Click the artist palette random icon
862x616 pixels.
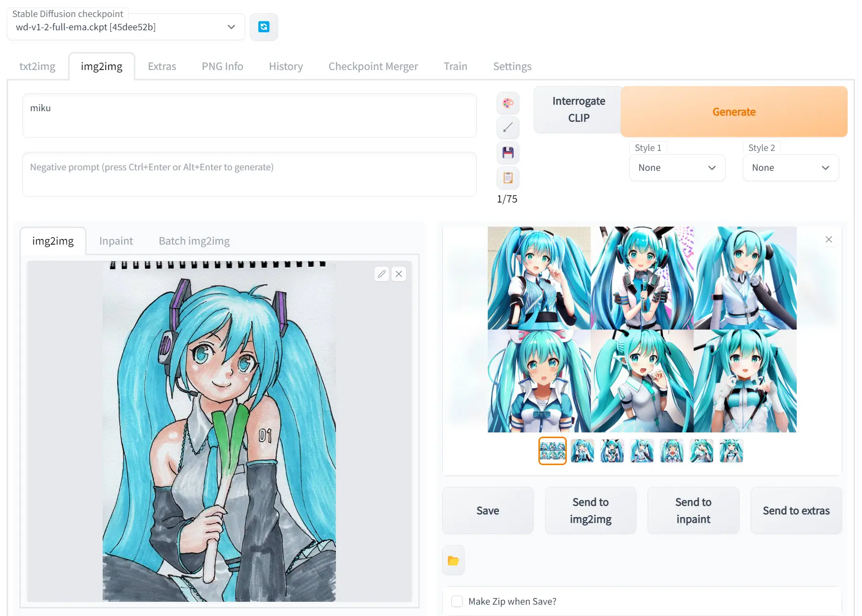(x=508, y=103)
